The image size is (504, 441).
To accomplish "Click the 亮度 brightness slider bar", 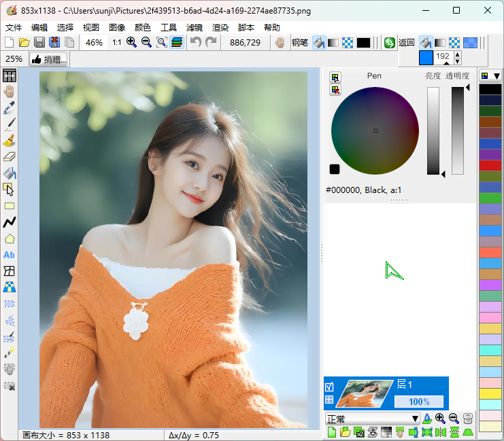I will (433, 130).
